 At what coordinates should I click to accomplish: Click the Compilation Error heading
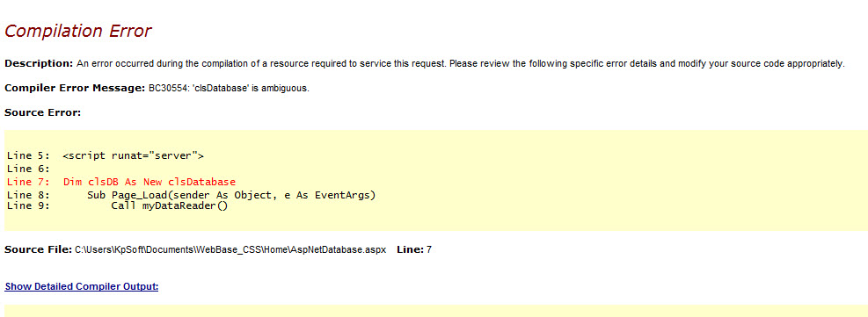(x=77, y=32)
